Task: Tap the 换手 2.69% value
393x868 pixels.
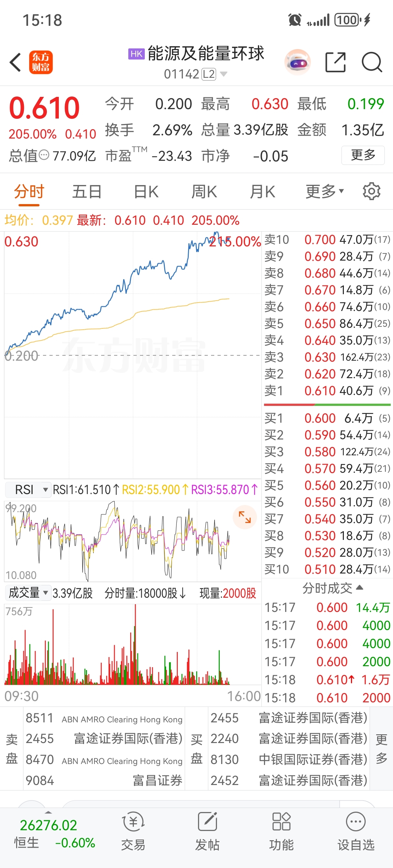Action: [148, 130]
